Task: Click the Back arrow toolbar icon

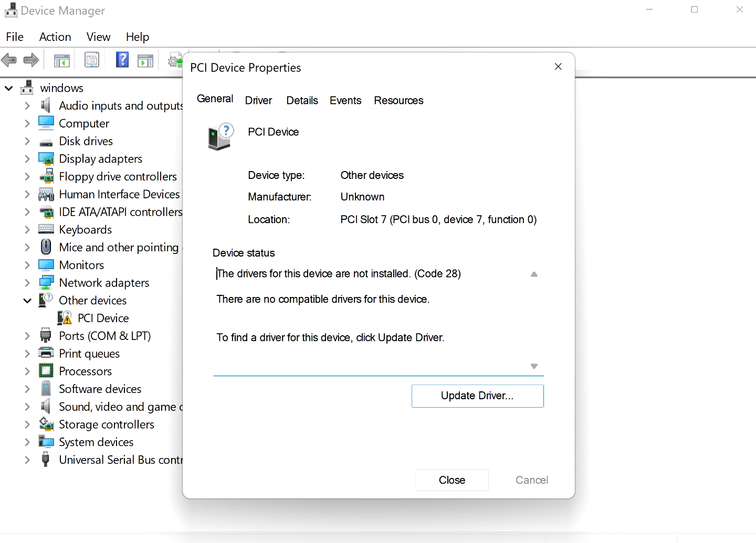Action: [x=9, y=60]
